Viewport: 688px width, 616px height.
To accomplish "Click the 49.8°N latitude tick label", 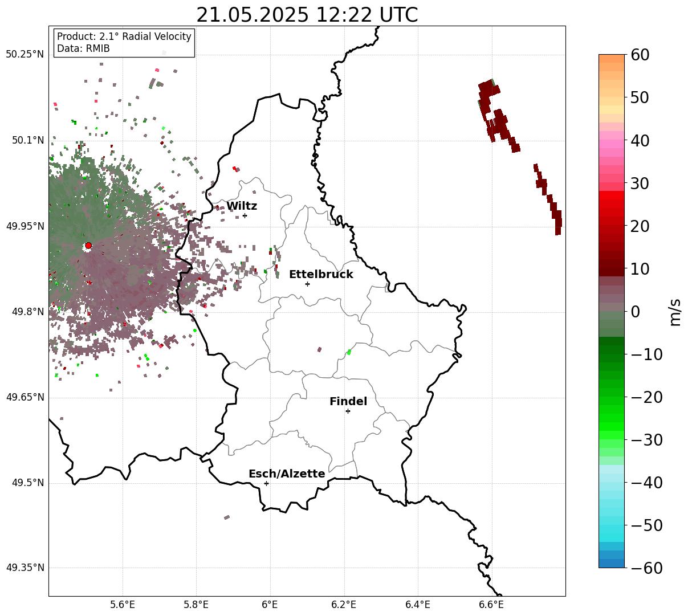I will click(x=27, y=312).
